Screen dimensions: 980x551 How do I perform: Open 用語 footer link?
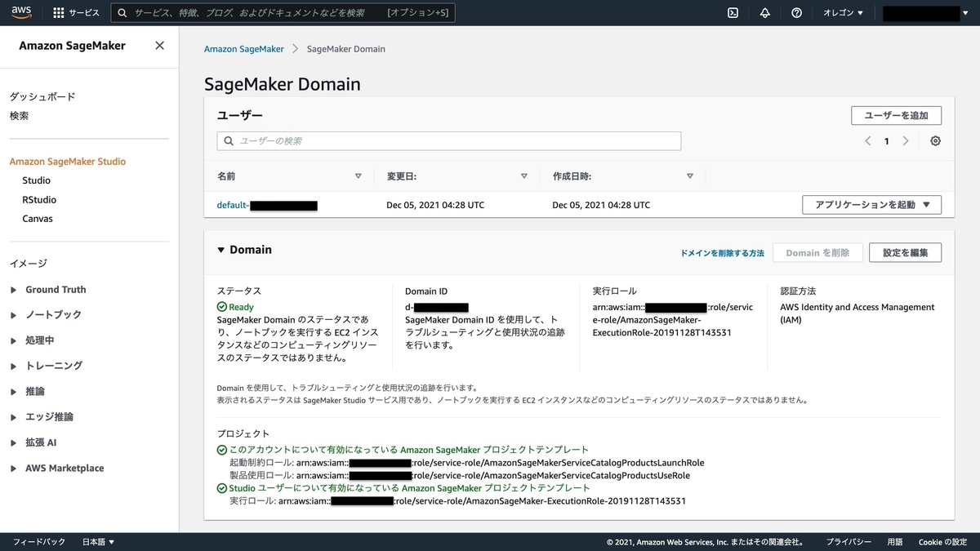pos(895,542)
